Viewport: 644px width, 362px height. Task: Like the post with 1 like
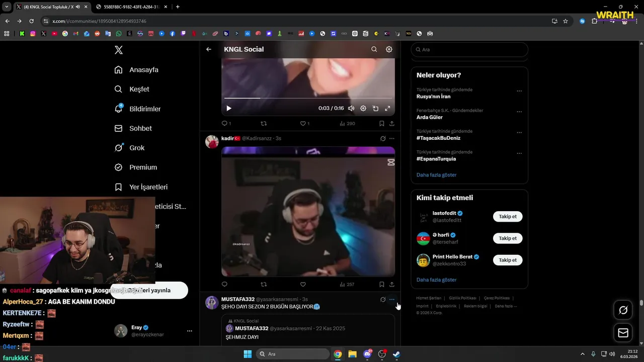point(304,123)
